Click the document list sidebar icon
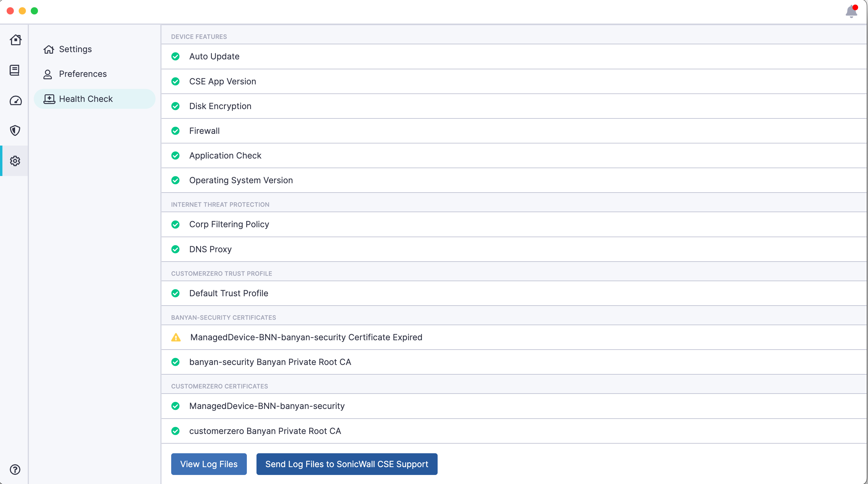 [14, 70]
